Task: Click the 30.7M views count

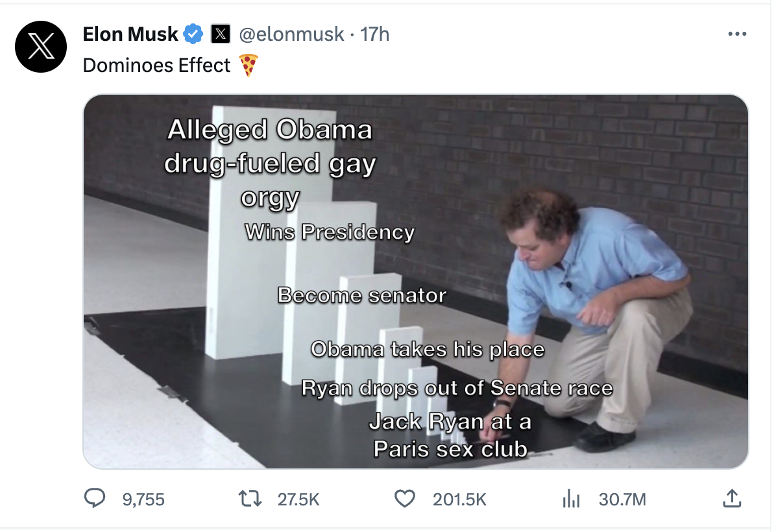Action: [622, 499]
